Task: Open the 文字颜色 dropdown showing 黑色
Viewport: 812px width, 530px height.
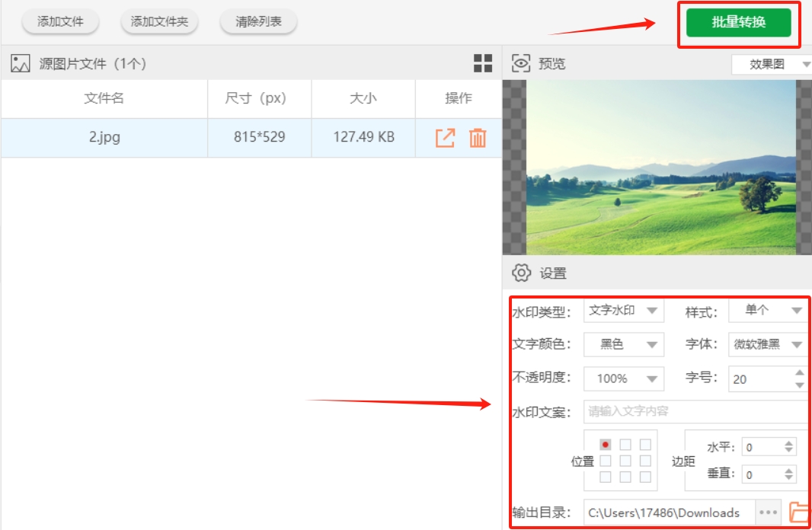Action: tap(624, 345)
